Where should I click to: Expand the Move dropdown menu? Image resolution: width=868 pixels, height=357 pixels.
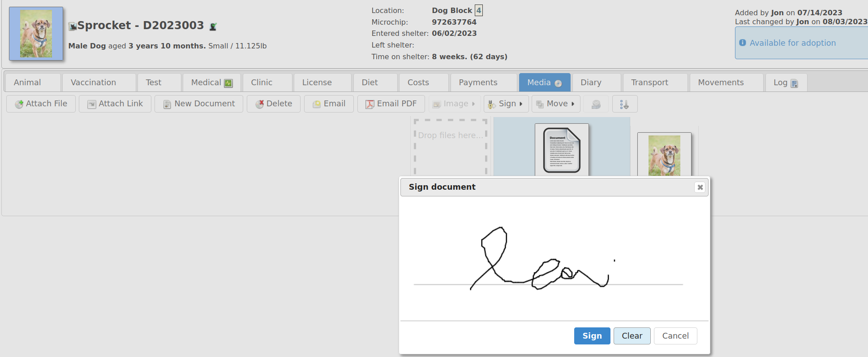tap(556, 104)
